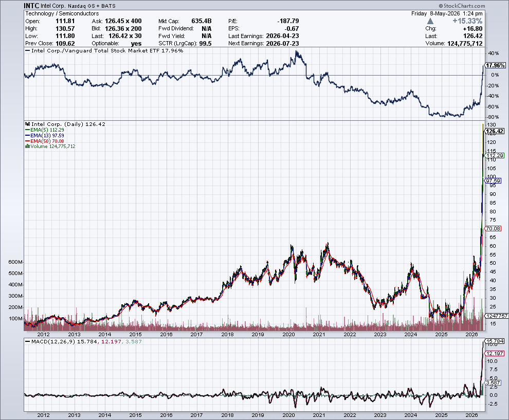
Task: Select the Mkt Cap value 635.4B
Action: coord(201,21)
